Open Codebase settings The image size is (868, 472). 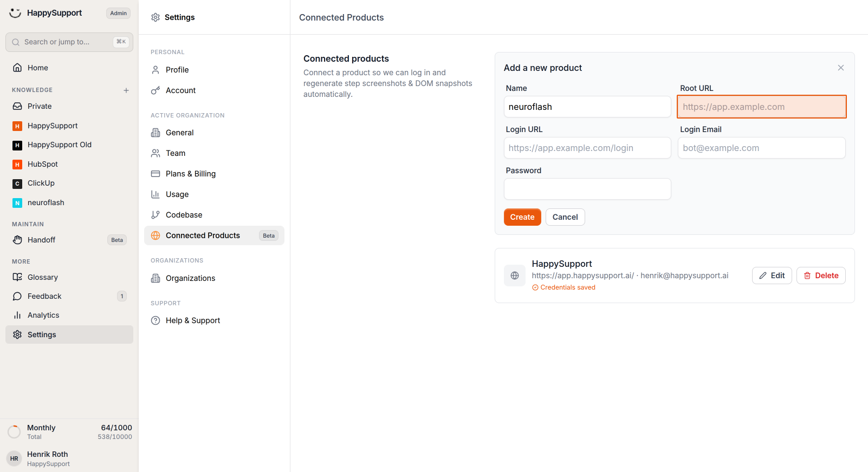click(x=214, y=215)
